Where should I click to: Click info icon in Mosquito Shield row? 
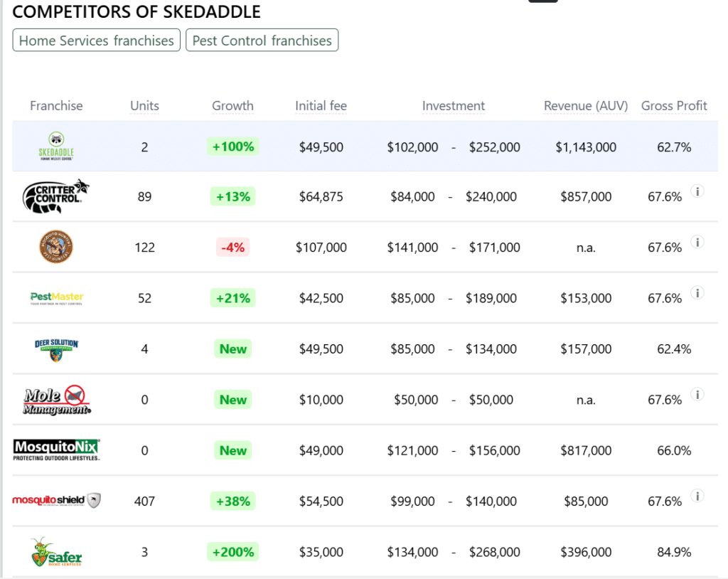(697, 496)
